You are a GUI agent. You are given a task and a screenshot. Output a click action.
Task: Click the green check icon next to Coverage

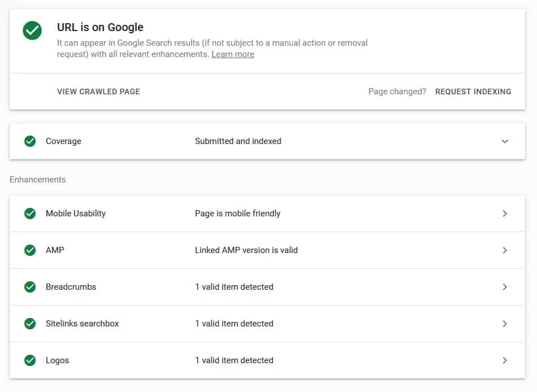(x=30, y=141)
